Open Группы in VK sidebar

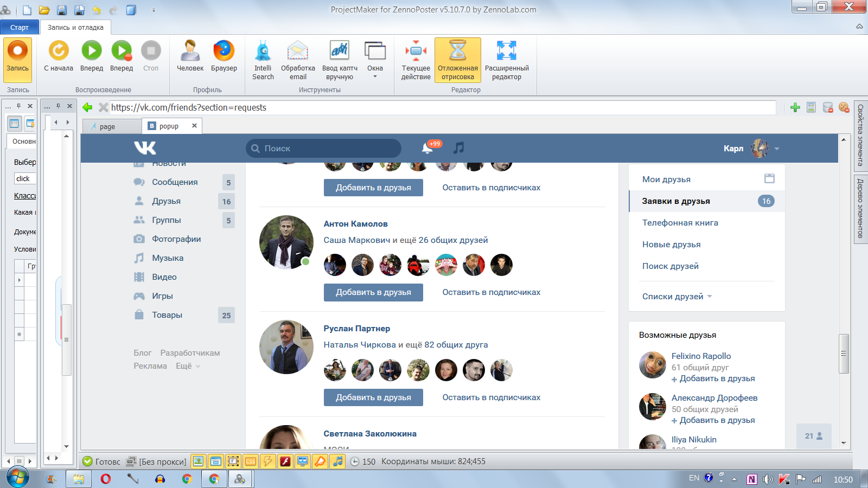[x=167, y=220]
